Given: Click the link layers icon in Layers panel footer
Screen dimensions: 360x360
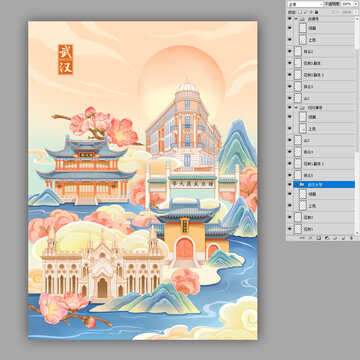Looking at the screenshot, I should (x=302, y=238).
